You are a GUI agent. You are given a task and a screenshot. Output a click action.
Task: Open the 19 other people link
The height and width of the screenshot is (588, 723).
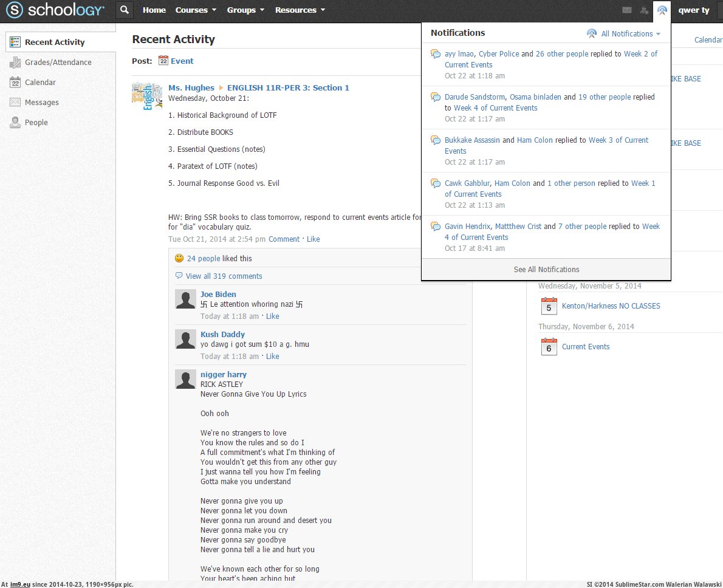(x=604, y=97)
